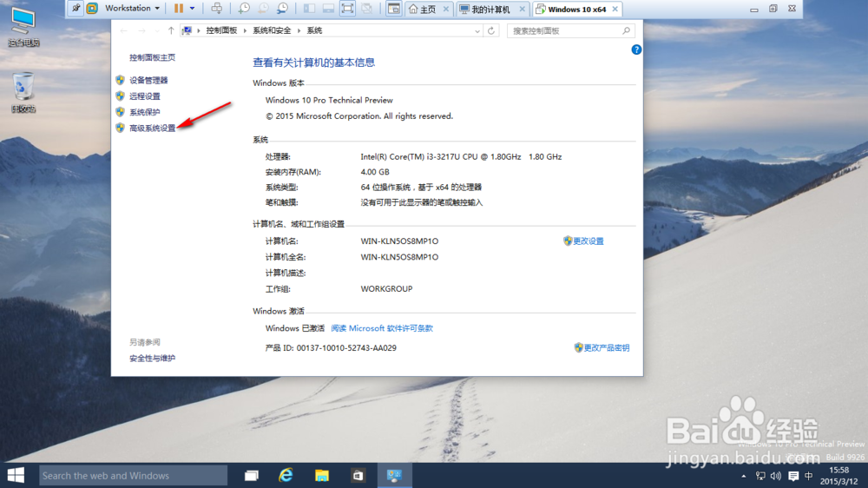Viewport: 868px width, 488px height.
Task: Open the notifications tray icon
Action: 793,476
